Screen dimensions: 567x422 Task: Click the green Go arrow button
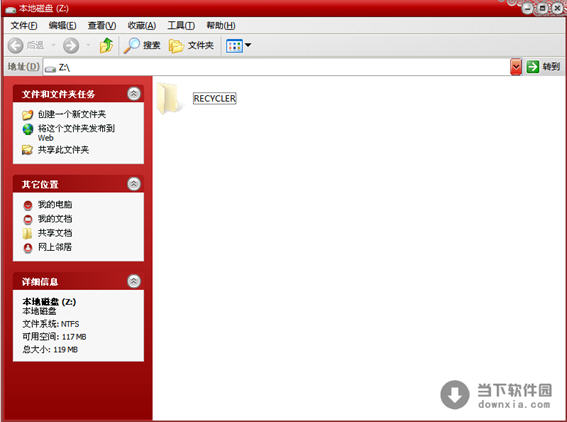click(533, 67)
